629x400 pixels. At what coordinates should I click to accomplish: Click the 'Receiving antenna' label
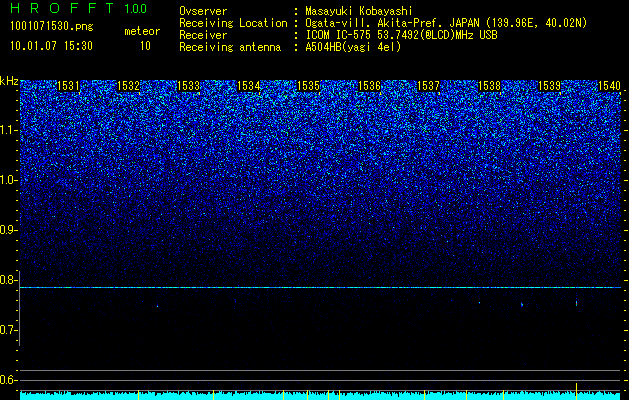(x=230, y=47)
